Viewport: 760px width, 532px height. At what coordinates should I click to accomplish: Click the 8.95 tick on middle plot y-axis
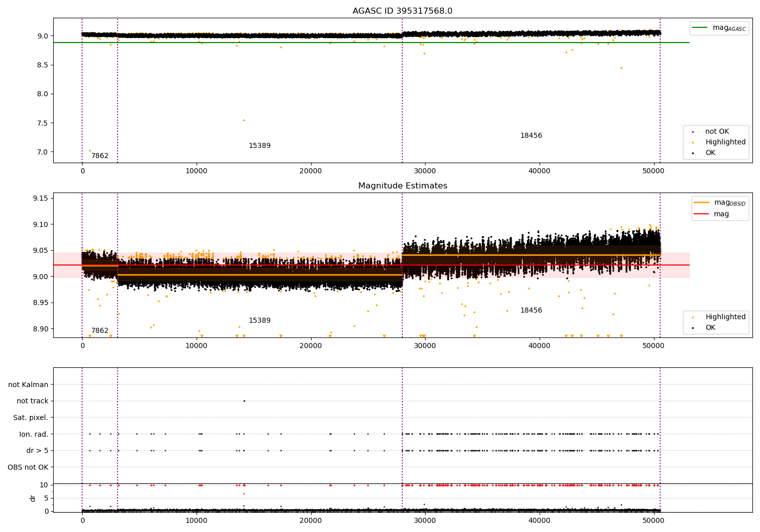[x=40, y=303]
